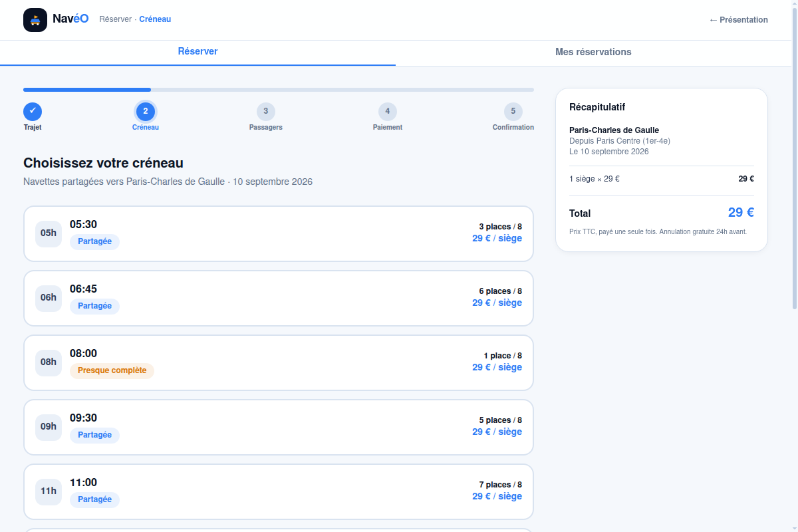
Task: Click the Créneau breadcrumb
Action: coord(155,19)
